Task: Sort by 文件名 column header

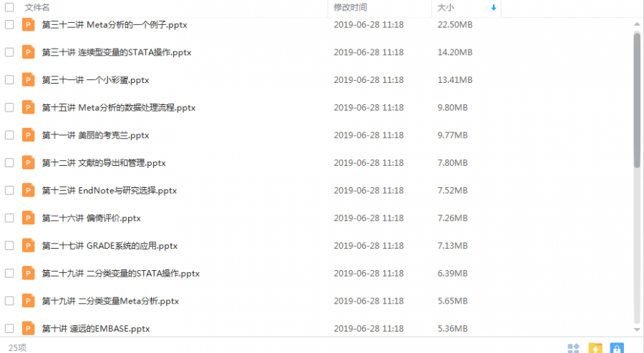Action: pos(37,7)
